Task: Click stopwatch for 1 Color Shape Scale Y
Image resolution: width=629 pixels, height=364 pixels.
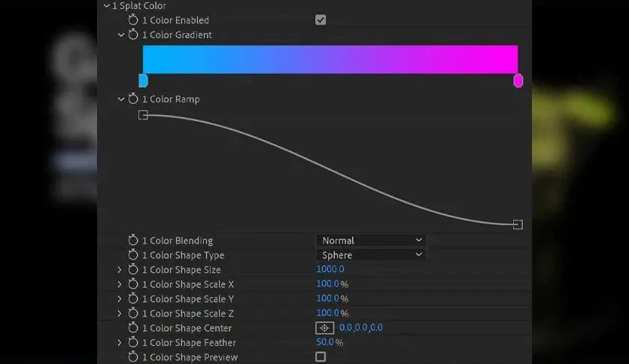Action: (x=132, y=299)
